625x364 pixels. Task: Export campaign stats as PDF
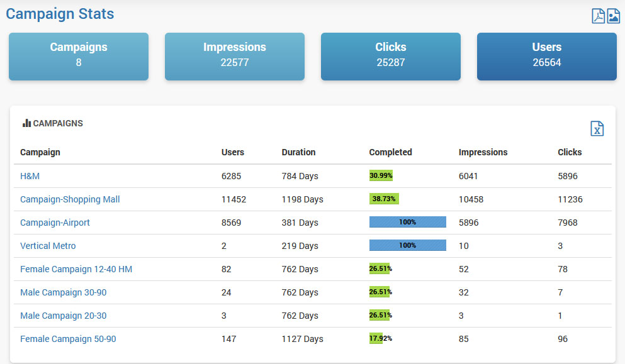click(598, 16)
